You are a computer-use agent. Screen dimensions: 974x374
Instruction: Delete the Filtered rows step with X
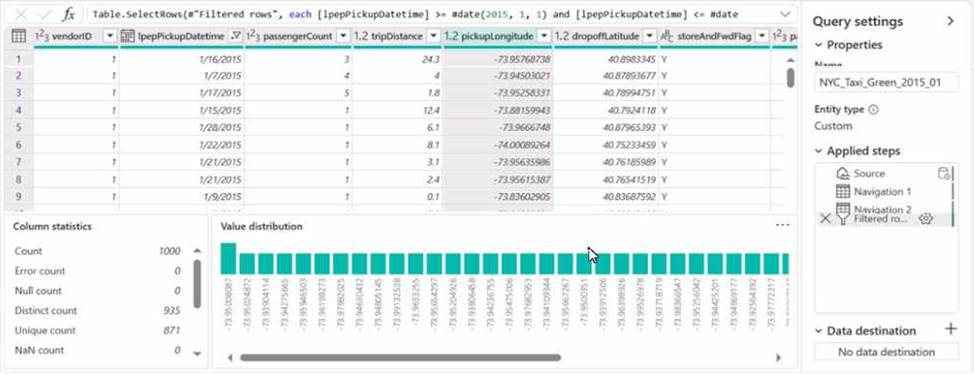[825, 219]
